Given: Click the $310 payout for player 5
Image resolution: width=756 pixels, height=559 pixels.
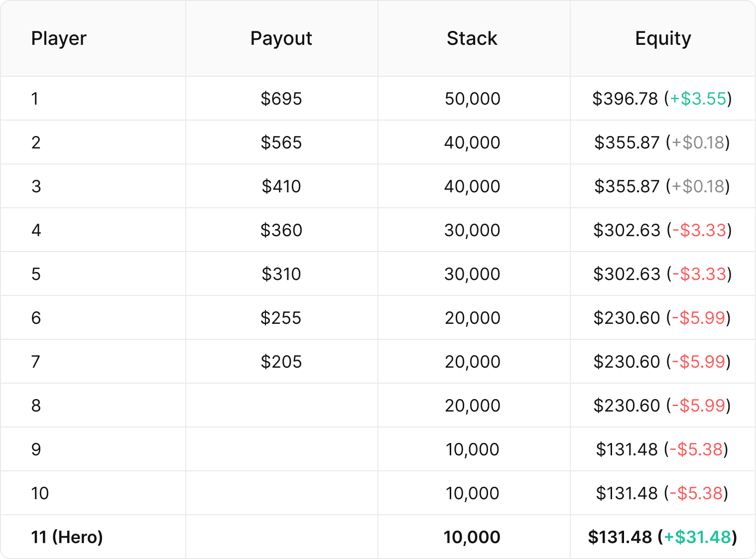Looking at the screenshot, I should point(281,274).
